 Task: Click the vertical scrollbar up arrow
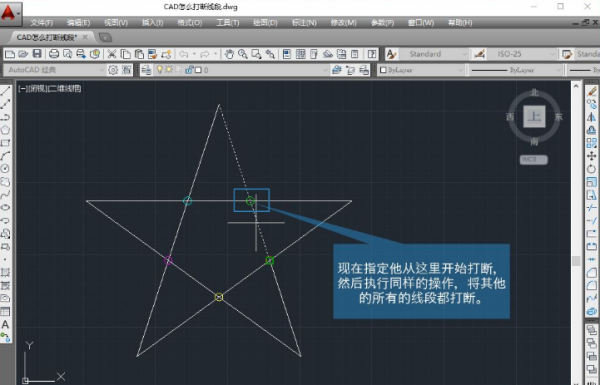click(x=576, y=86)
